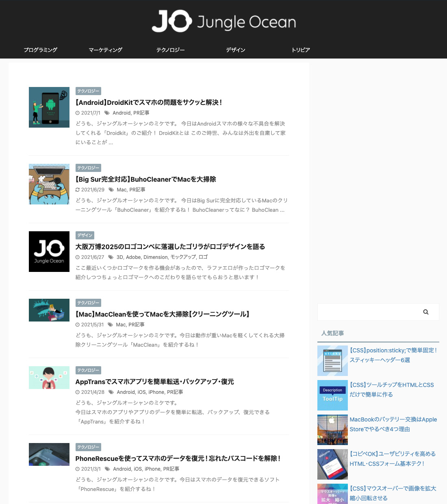Click the ToolTip popular article thumbnail
This screenshot has height=504, width=447.
[x=332, y=395]
